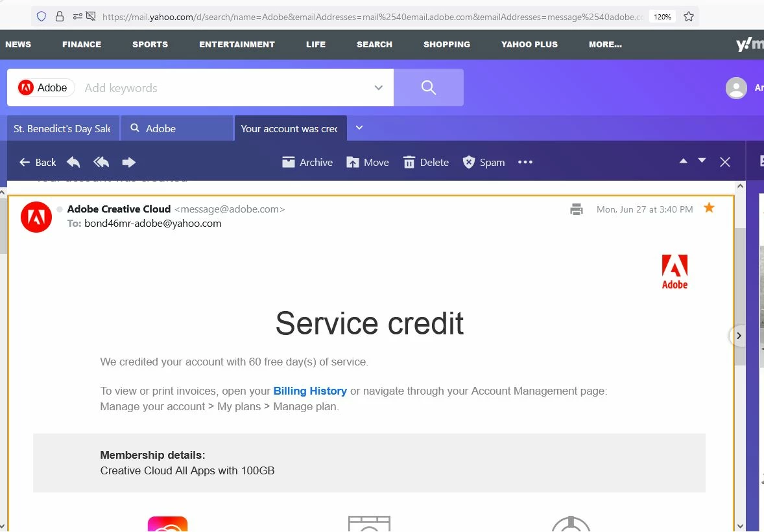764x532 pixels.
Task: Click the Creative Cloud app icon
Action: [x=167, y=524]
